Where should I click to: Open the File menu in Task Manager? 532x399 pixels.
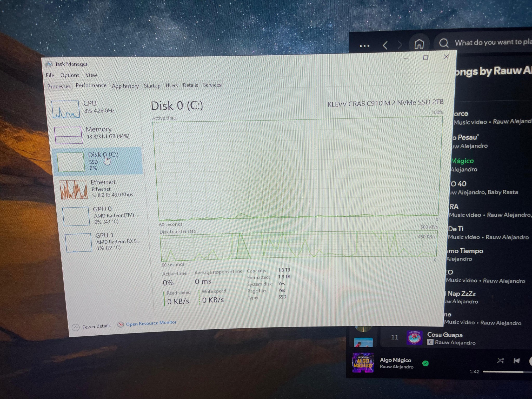tap(50, 75)
